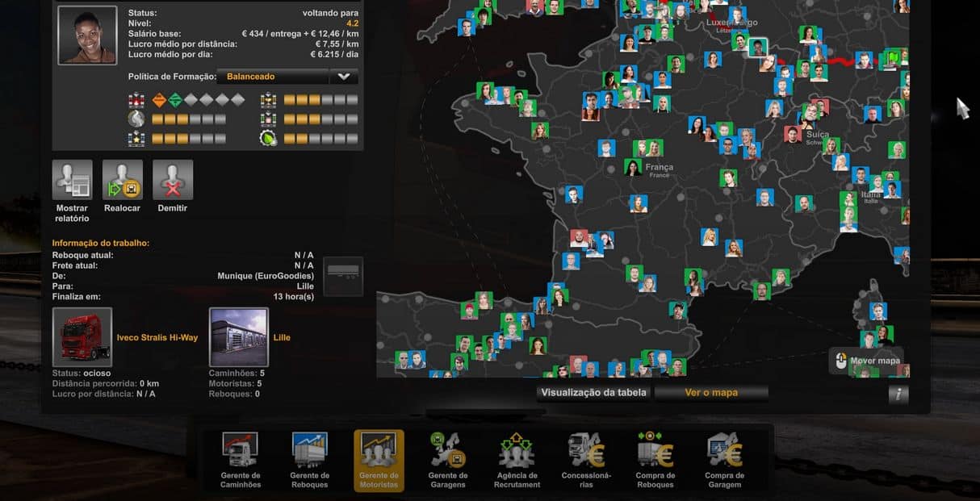
Task: Switch to Visualização da tabela tab
Action: tap(593, 393)
